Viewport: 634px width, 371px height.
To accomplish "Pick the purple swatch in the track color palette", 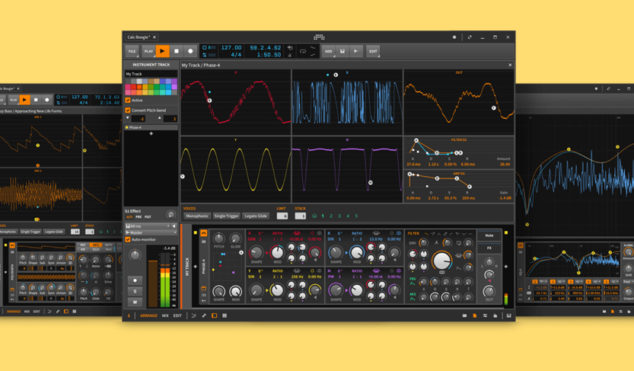I will pyautogui.click(x=174, y=82).
